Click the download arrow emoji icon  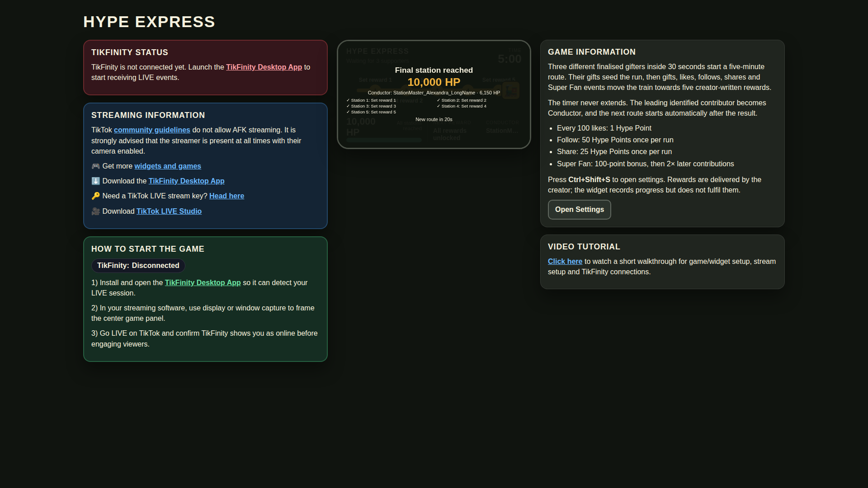click(x=95, y=181)
